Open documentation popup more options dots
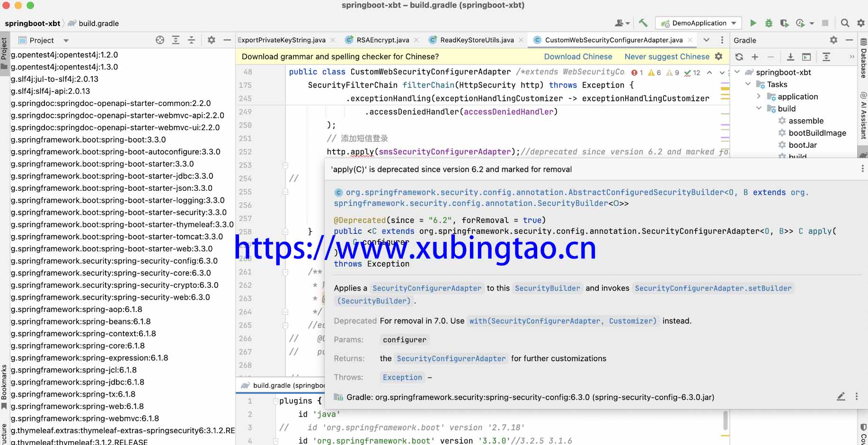Viewport: 868px width, 445px height. (856, 397)
